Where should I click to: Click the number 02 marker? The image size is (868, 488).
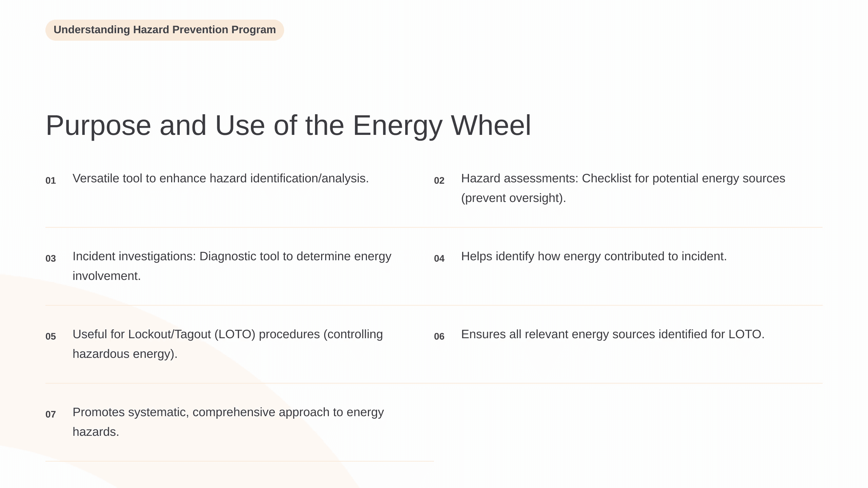click(439, 181)
